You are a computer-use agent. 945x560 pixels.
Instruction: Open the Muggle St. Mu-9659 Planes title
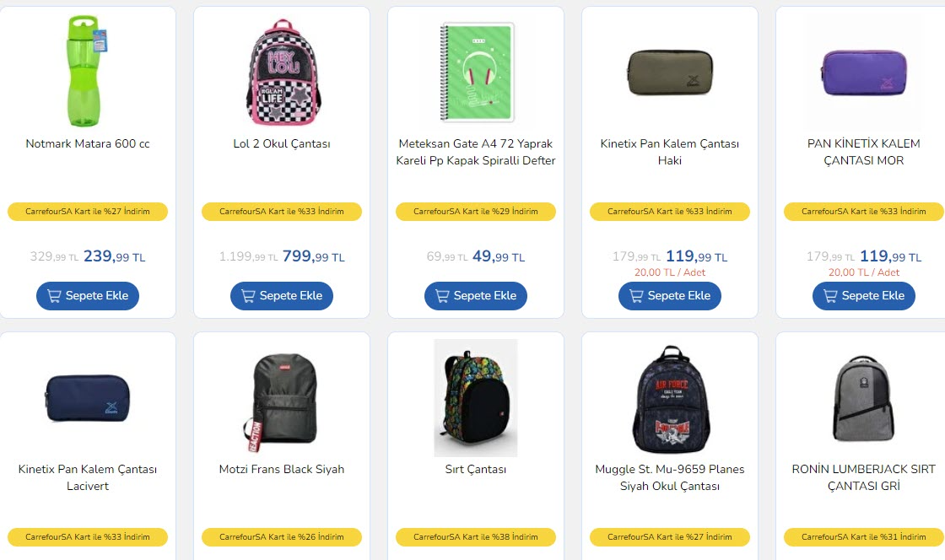670,477
